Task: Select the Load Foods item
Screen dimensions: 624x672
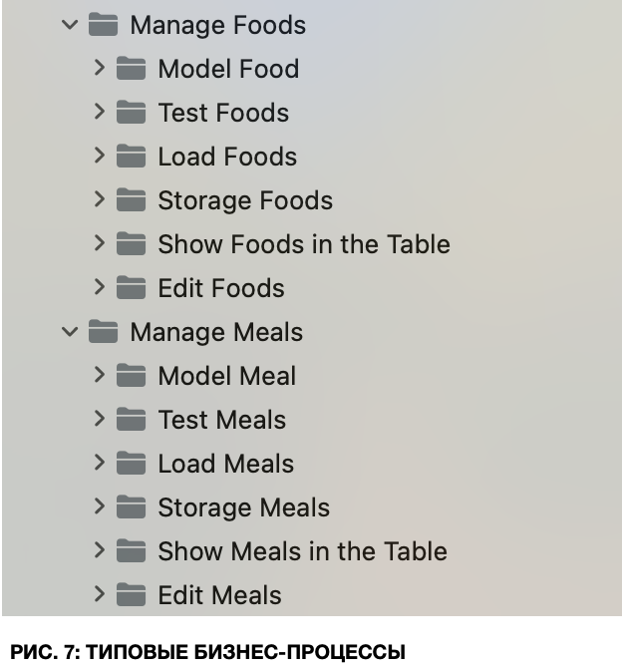Action: click(227, 157)
